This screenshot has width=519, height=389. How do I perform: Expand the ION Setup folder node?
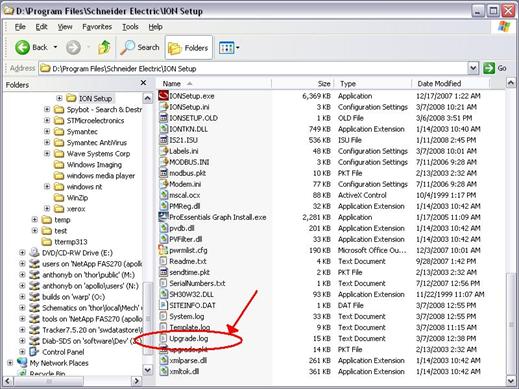tap(59, 98)
